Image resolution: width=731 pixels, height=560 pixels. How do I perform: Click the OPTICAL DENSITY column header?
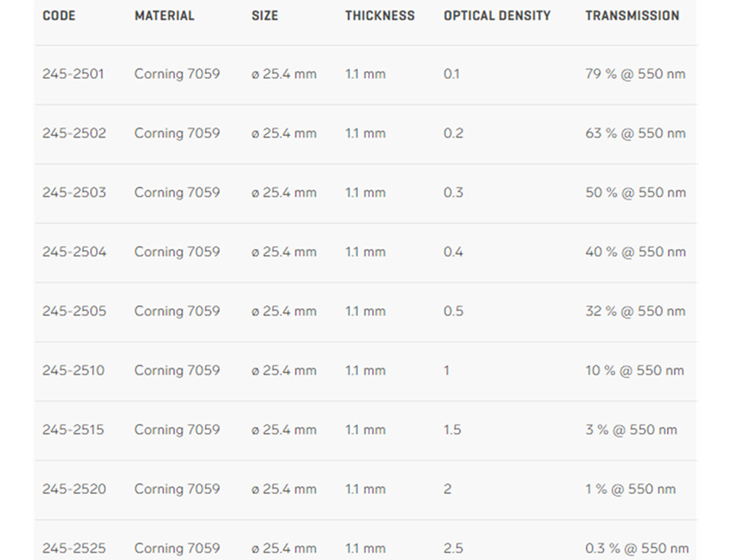[x=497, y=15]
